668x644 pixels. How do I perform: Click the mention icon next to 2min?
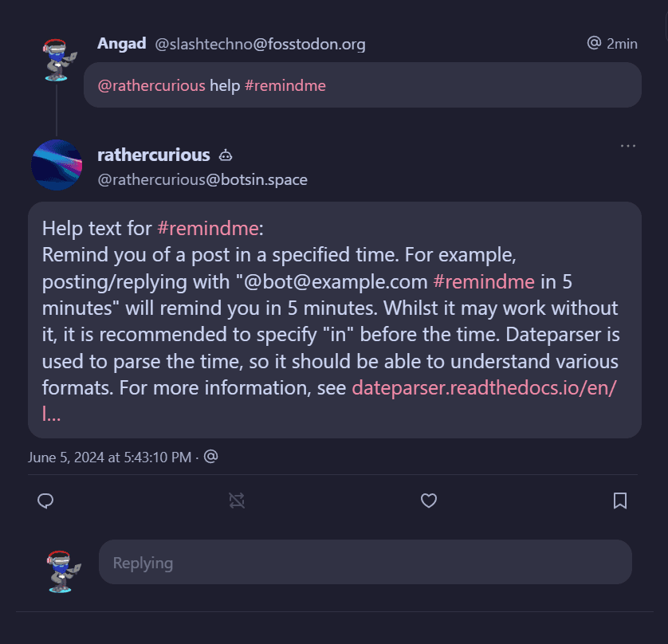click(594, 43)
